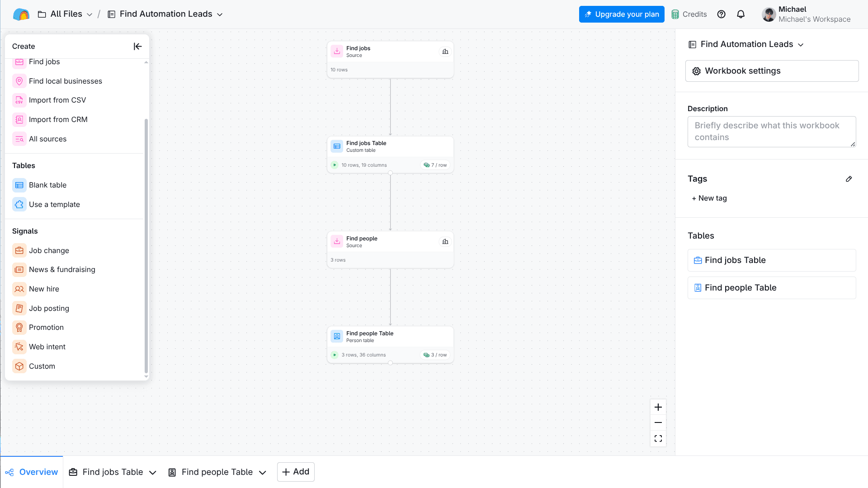Screen dimensions: 868x488
Task: Expand the All Files dropdown
Action: [90, 14]
